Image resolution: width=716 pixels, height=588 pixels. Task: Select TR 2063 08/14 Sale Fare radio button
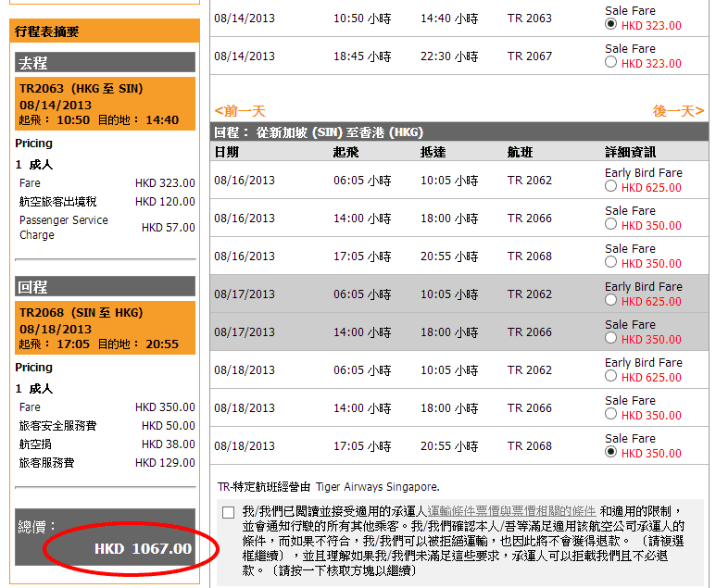pyautogui.click(x=610, y=25)
